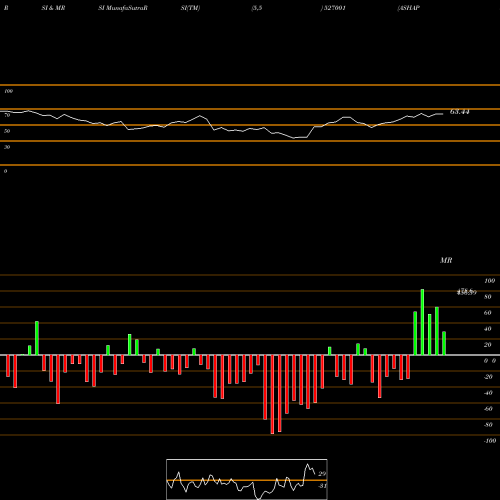Click the '(5,5' parameter text
The image size is (500, 500).
click(x=257, y=8)
